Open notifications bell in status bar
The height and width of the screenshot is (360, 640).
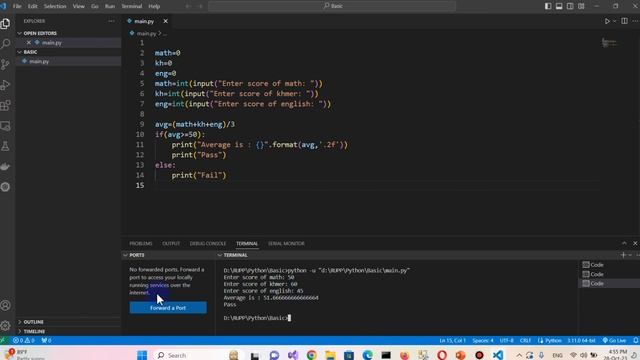point(636,340)
